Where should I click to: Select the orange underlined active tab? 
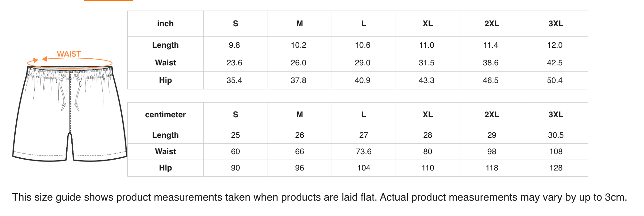[109, 1]
